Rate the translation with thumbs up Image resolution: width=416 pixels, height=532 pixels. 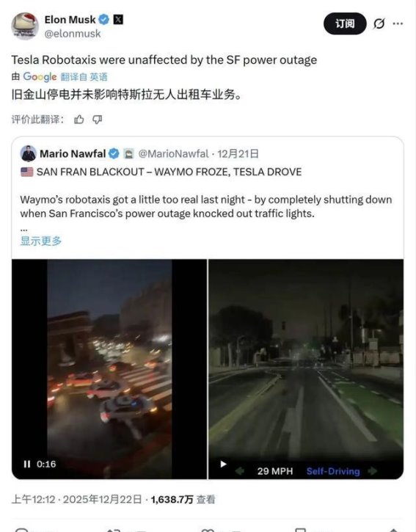[79, 120]
